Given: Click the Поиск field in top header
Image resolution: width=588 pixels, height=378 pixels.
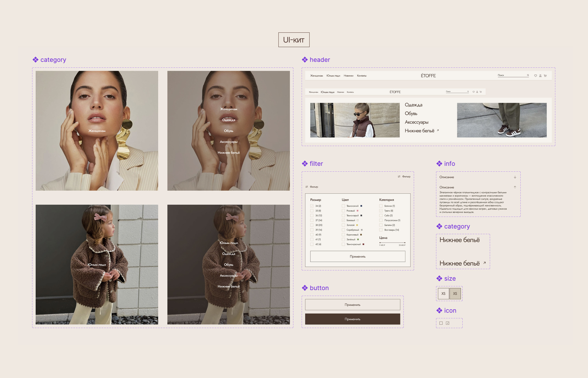Looking at the screenshot, I should click(x=511, y=75).
